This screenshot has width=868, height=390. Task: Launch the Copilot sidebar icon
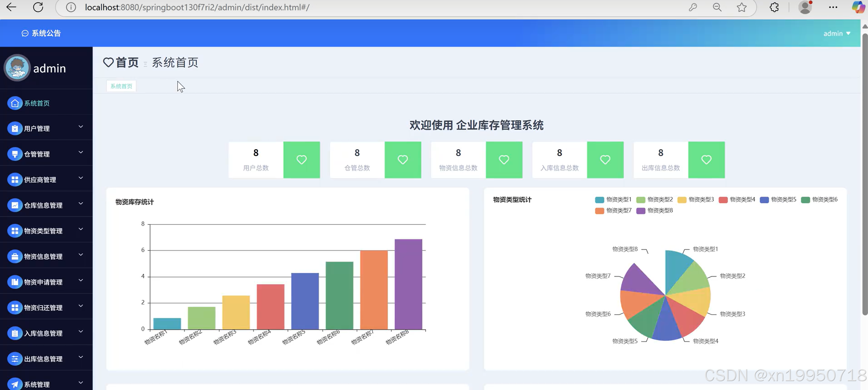coord(858,7)
